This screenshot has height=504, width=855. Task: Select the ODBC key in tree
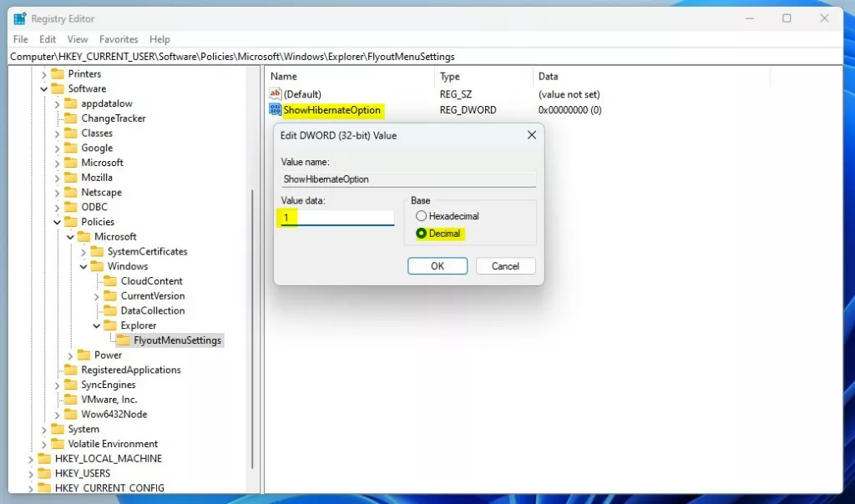(x=94, y=207)
